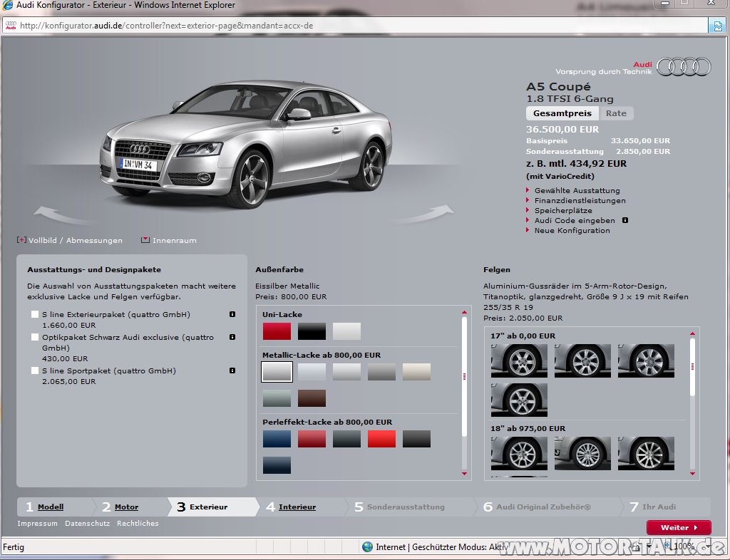Open info icon for S line Sportpaket
This screenshot has height=560, width=730.
tap(232, 370)
